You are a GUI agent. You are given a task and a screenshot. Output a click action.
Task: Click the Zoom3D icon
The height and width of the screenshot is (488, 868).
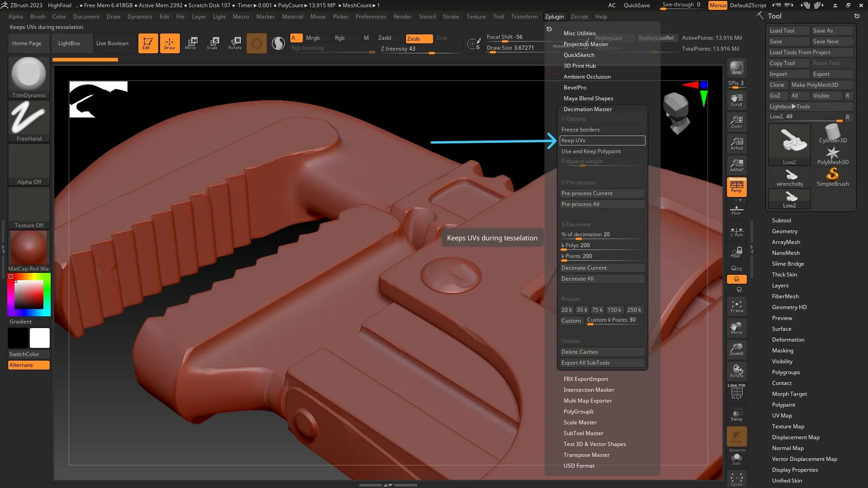click(736, 350)
